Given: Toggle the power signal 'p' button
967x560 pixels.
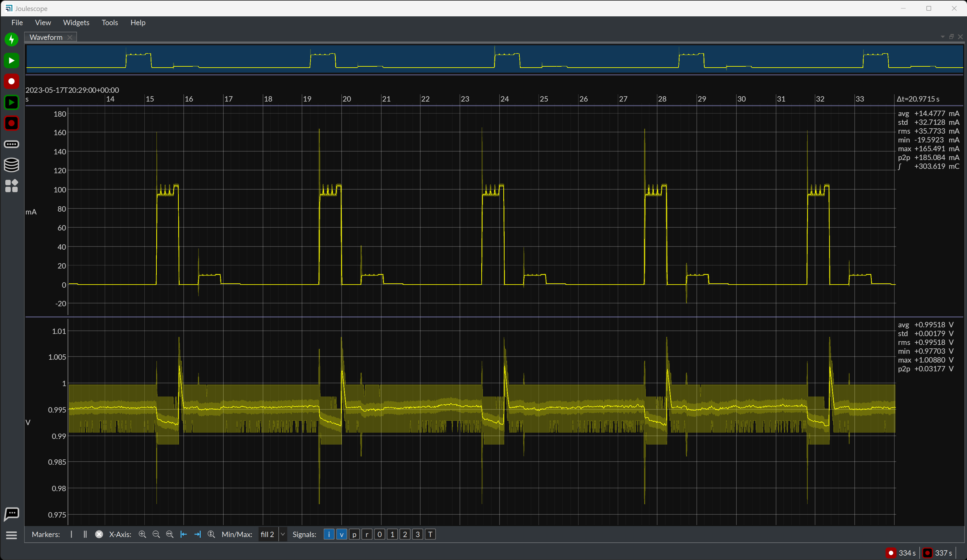Looking at the screenshot, I should point(354,534).
